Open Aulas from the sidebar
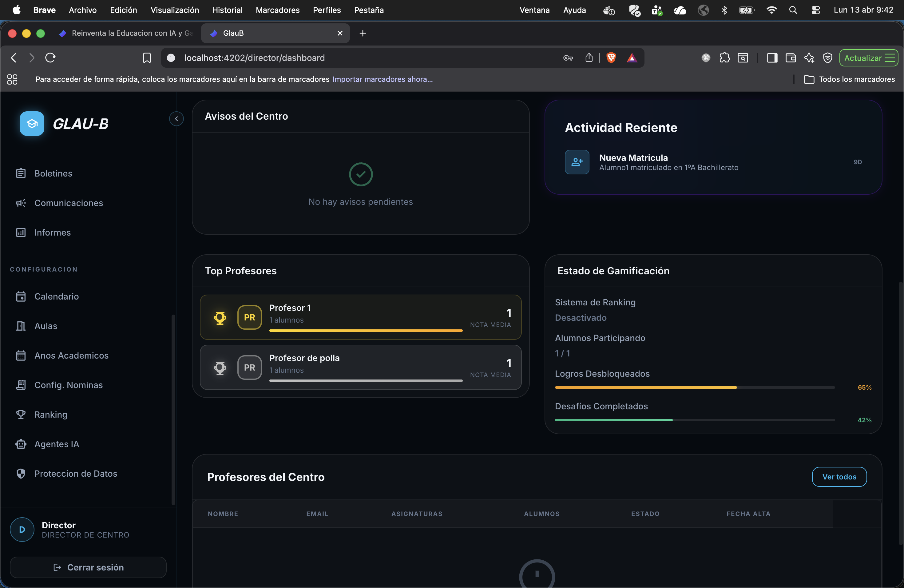 [x=46, y=326]
